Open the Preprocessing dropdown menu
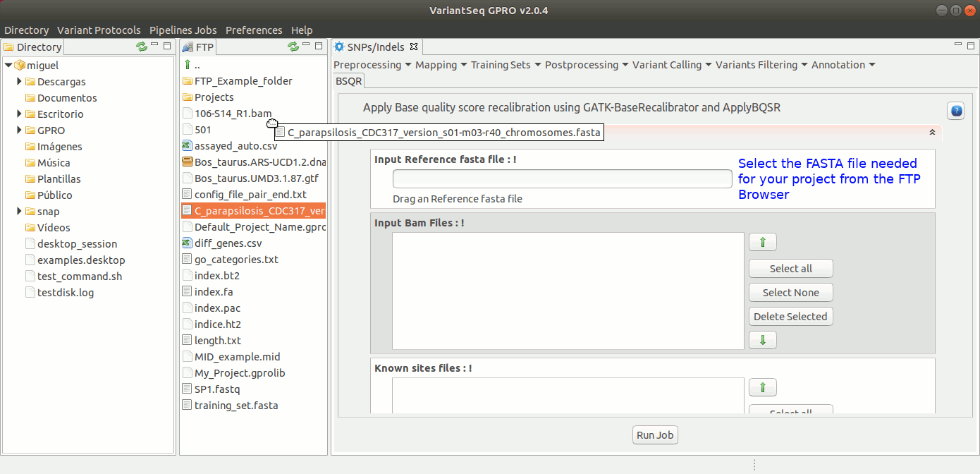The image size is (980, 474). (372, 65)
